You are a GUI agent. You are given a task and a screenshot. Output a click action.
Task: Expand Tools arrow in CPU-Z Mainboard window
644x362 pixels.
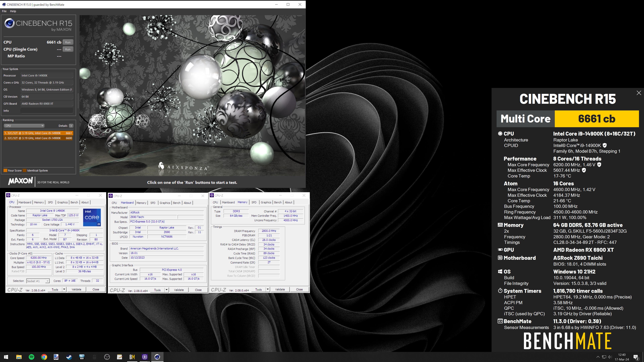[167, 290]
